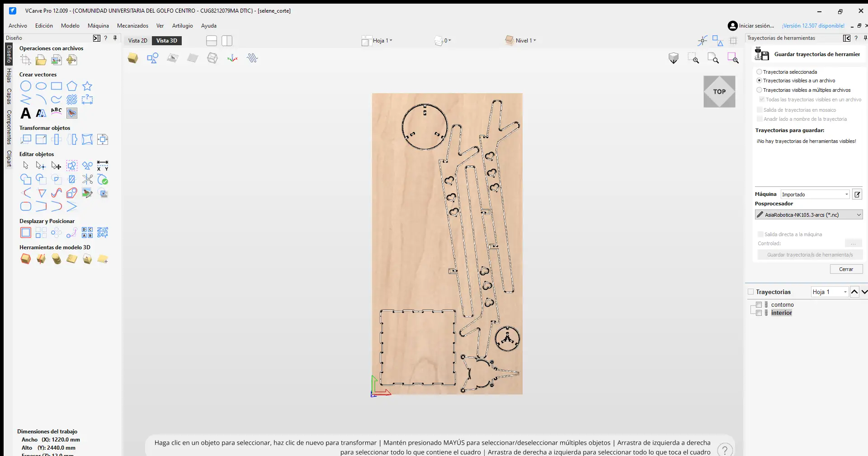Open the Posprocesador AsiaRobotica dropdown
The image size is (868, 456).
pyautogui.click(x=809, y=215)
